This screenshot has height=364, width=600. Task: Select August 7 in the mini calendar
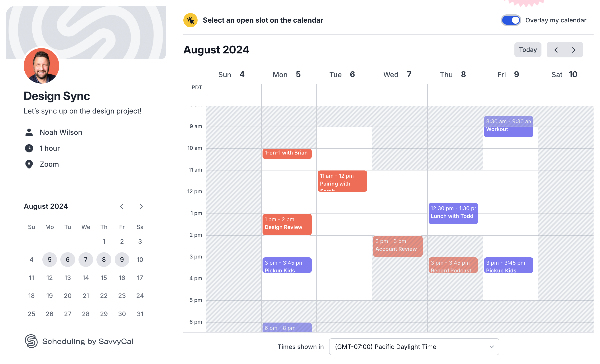click(86, 260)
